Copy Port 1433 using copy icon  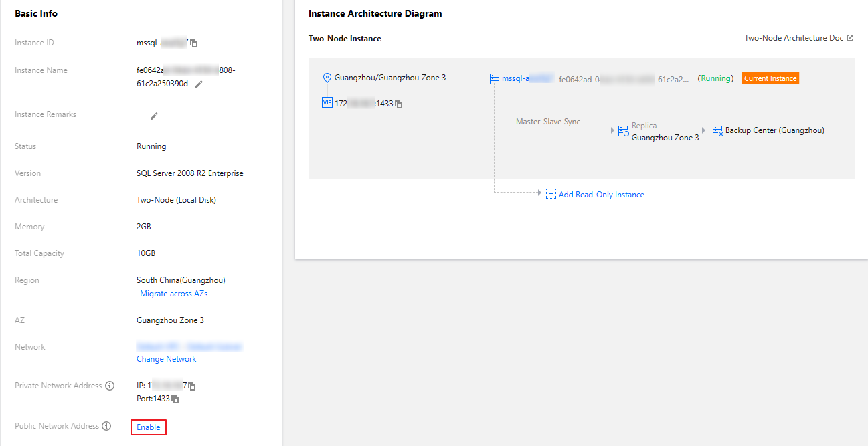pyautogui.click(x=175, y=399)
